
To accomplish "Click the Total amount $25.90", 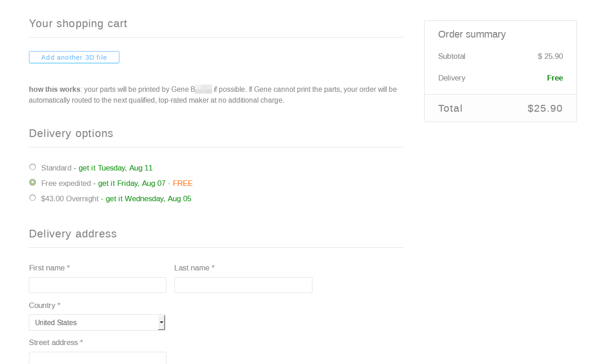I will click(545, 109).
